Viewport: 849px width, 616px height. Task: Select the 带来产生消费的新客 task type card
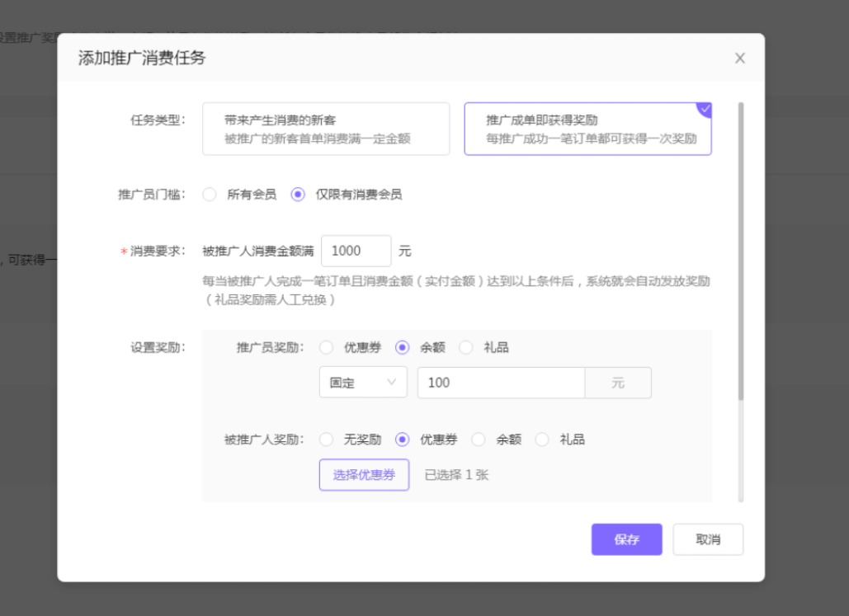point(328,129)
